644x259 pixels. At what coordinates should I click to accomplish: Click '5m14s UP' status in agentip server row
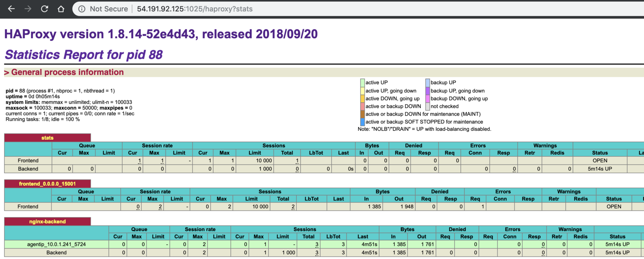(x=617, y=244)
